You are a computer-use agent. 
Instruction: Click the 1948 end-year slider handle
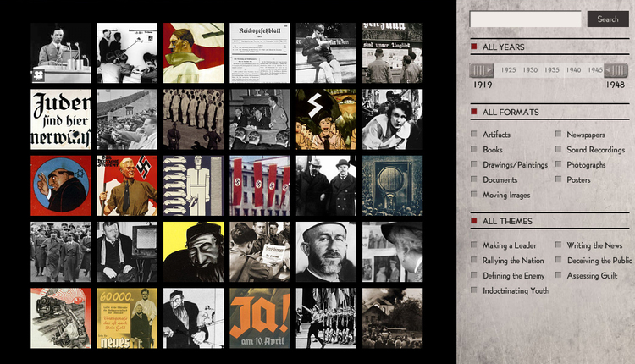616,70
